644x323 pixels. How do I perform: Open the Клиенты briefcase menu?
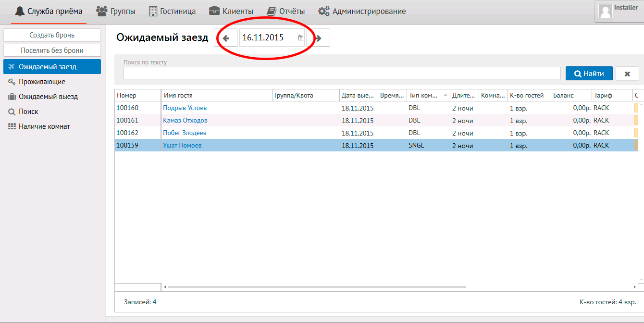(x=231, y=11)
